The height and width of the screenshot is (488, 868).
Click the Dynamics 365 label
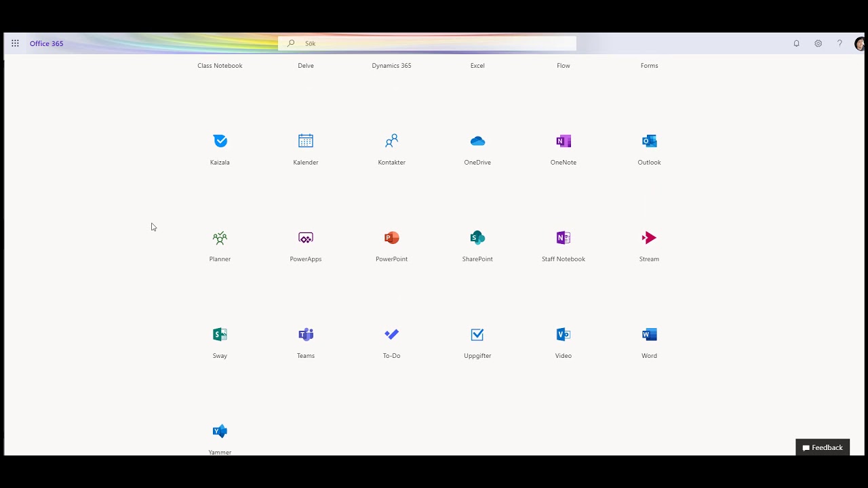391,66
